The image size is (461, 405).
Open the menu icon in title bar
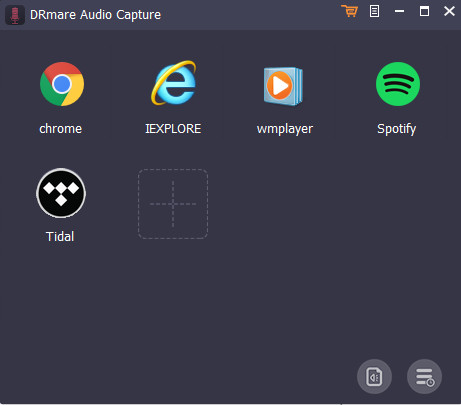(374, 11)
